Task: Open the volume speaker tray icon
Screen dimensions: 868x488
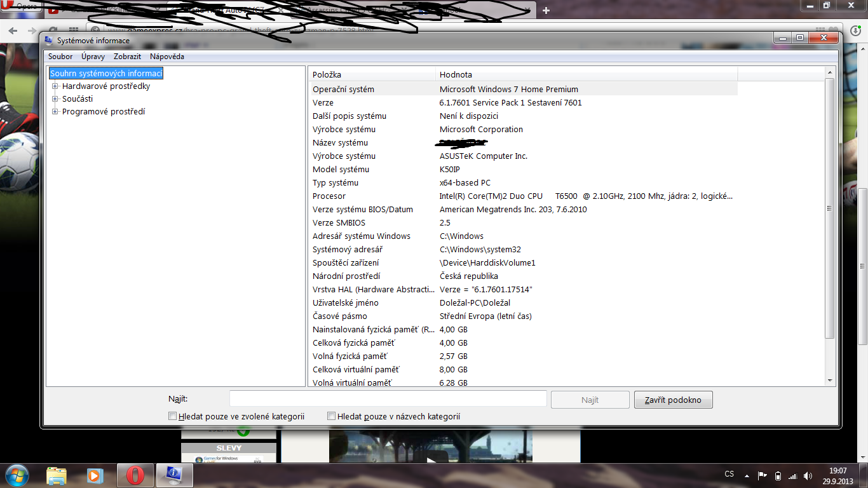Action: coord(808,475)
